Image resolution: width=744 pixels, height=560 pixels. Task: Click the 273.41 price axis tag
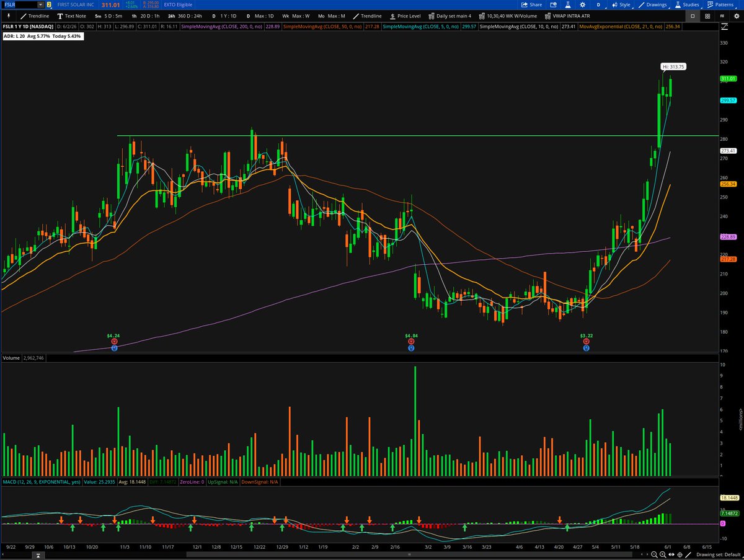tap(728, 151)
